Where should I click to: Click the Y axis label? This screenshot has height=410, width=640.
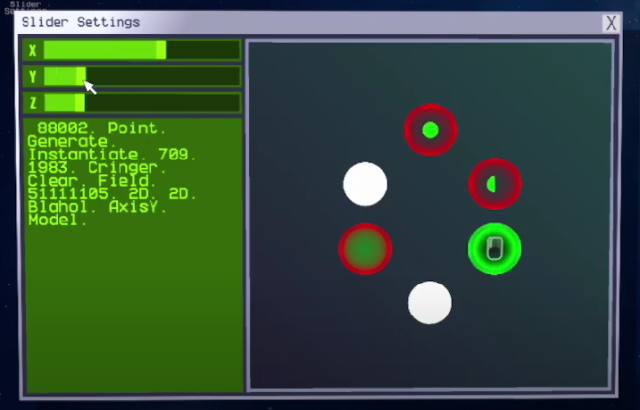point(33,76)
